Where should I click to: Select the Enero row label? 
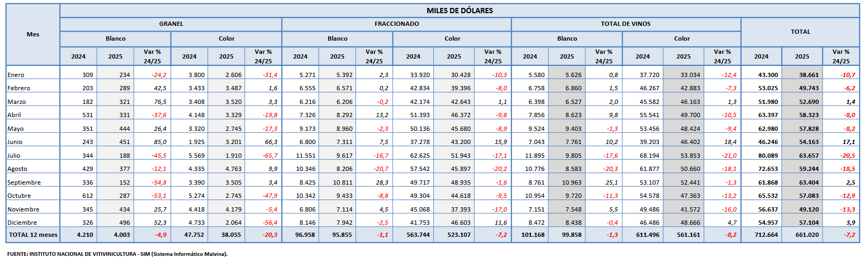point(16,75)
